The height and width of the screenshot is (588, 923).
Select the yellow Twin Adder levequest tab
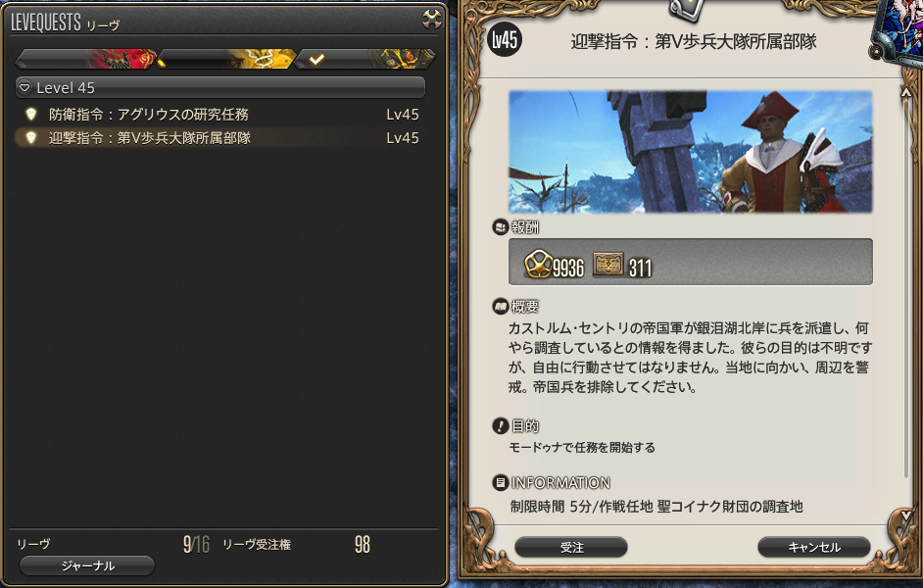[x=225, y=59]
